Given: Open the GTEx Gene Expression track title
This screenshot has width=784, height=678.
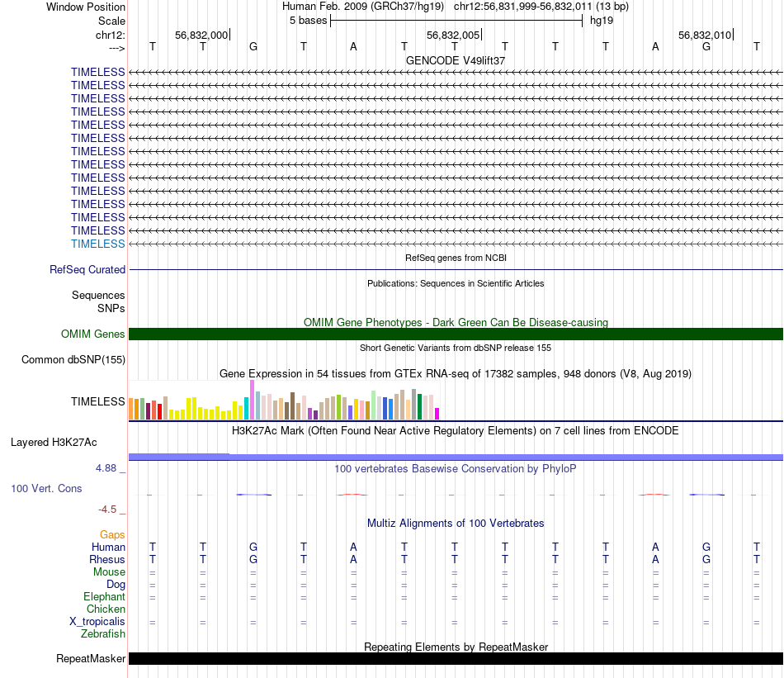Looking at the screenshot, I should 456,374.
